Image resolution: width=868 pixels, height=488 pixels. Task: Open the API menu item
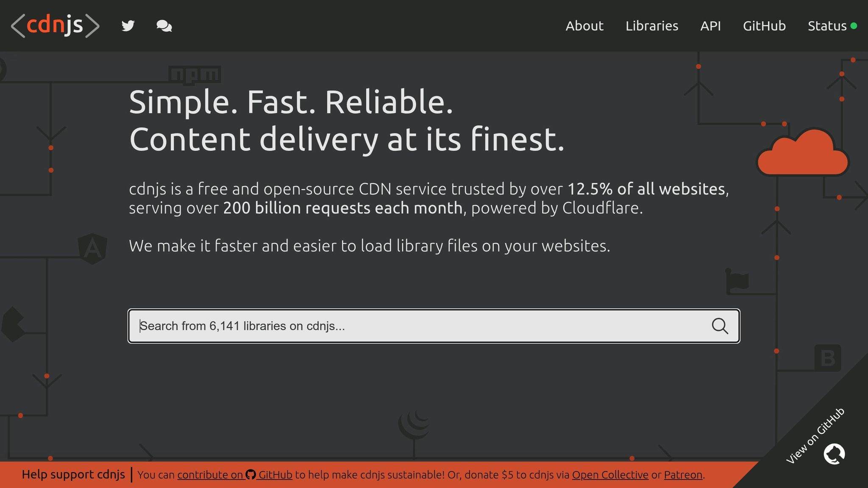pyautogui.click(x=710, y=26)
